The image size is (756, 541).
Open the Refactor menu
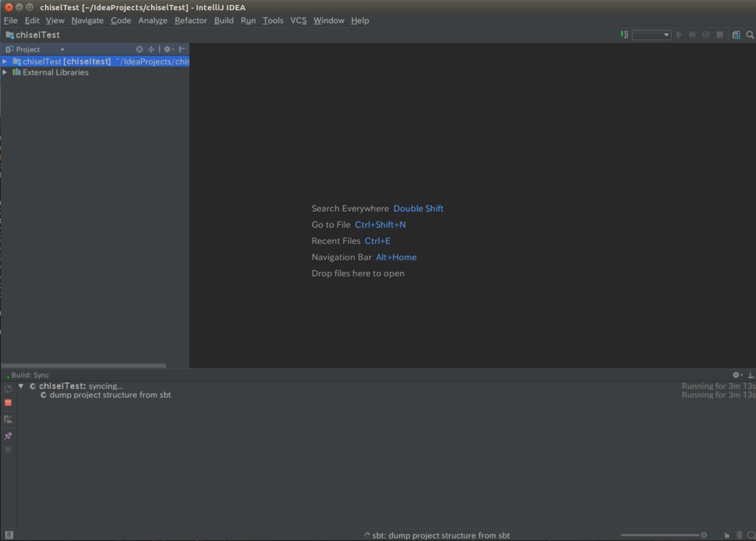(190, 20)
